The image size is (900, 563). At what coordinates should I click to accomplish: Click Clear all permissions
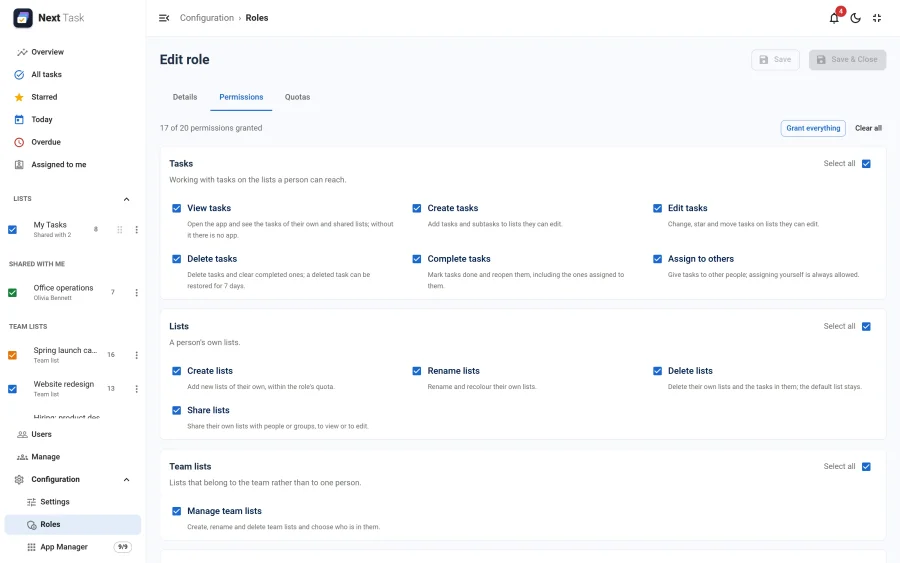(x=868, y=129)
